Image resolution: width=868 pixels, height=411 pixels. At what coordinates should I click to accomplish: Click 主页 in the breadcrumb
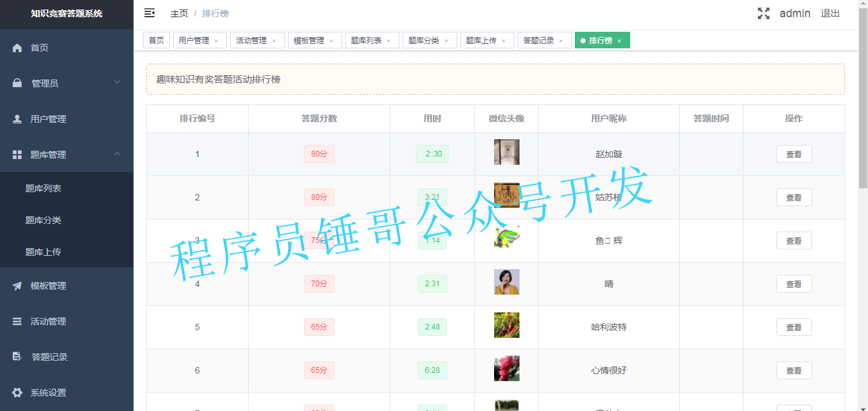coord(179,13)
